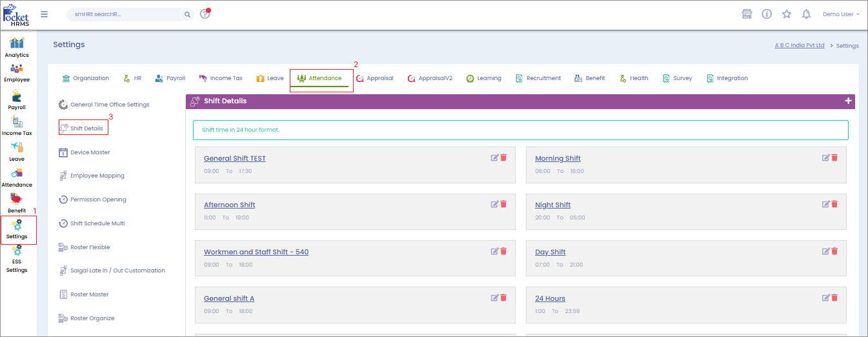
Task: Switch to the Payroll tab
Action: 170,78
